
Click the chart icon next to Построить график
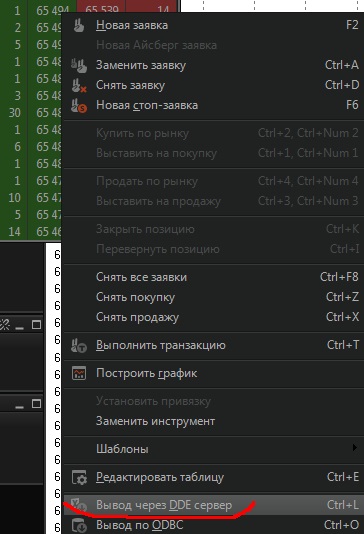point(79,373)
